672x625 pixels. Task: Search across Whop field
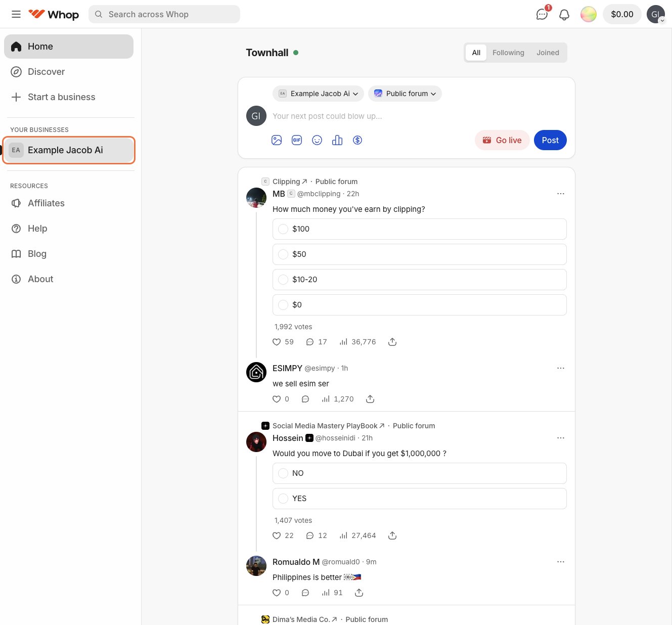(164, 14)
